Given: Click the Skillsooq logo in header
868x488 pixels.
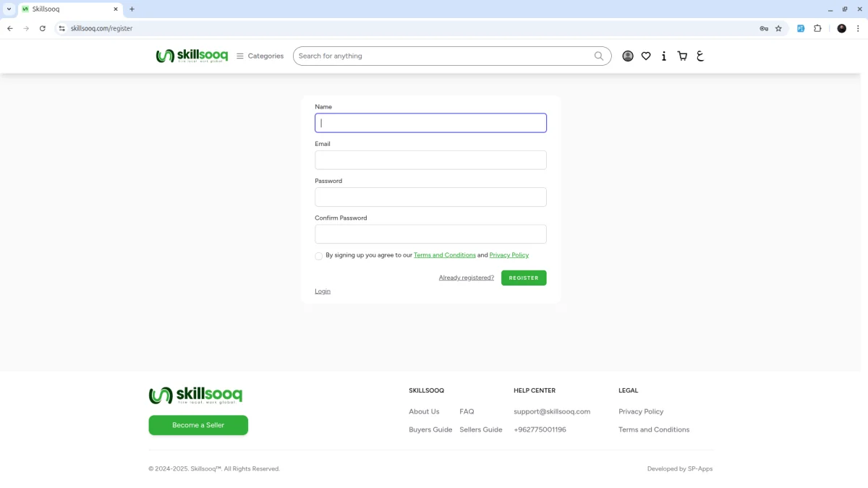Looking at the screenshot, I should [x=192, y=56].
